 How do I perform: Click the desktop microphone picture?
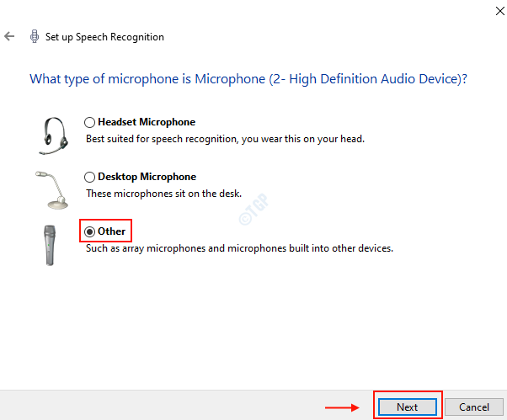tap(52, 190)
